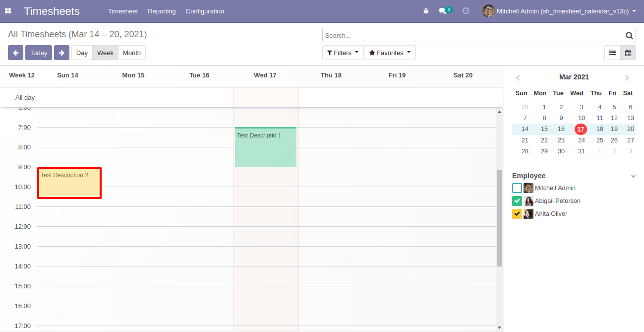Viewport: 644px width, 332px height.
Task: Uncheck Anita Oliver employee filter
Action: tap(517, 214)
